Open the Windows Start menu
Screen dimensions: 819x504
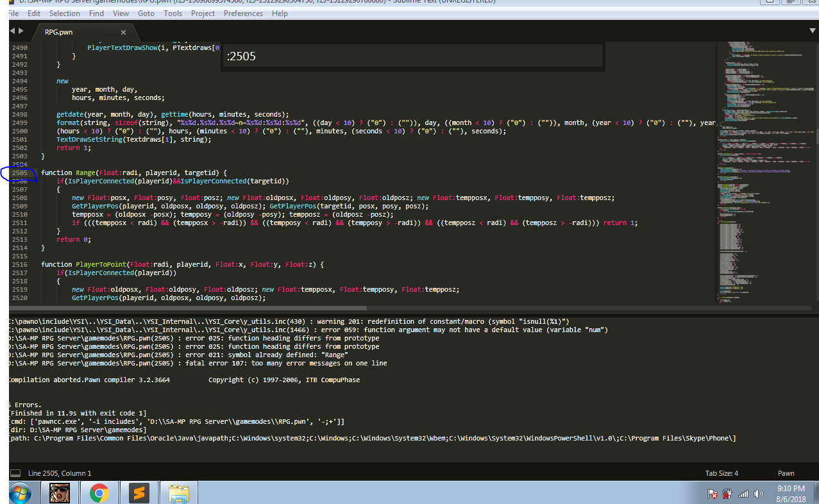(19, 493)
